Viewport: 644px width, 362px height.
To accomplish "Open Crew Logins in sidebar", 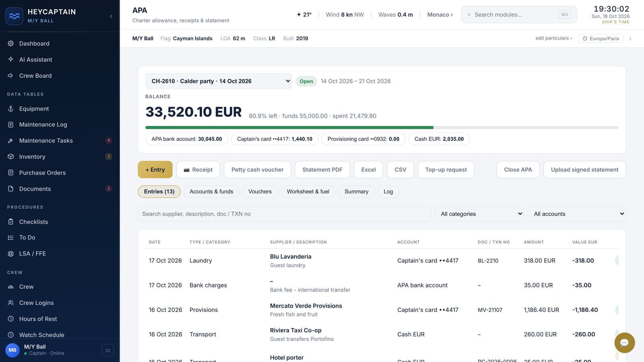I will [x=60, y=303].
